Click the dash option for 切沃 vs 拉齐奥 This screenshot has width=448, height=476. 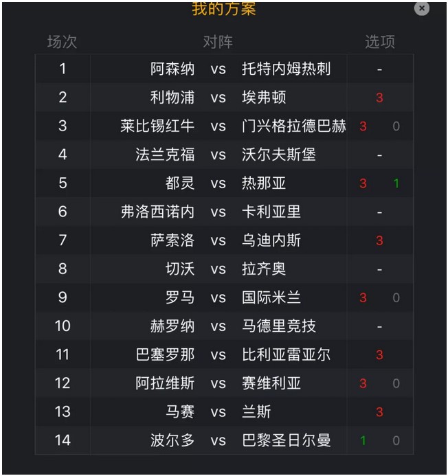(x=379, y=269)
